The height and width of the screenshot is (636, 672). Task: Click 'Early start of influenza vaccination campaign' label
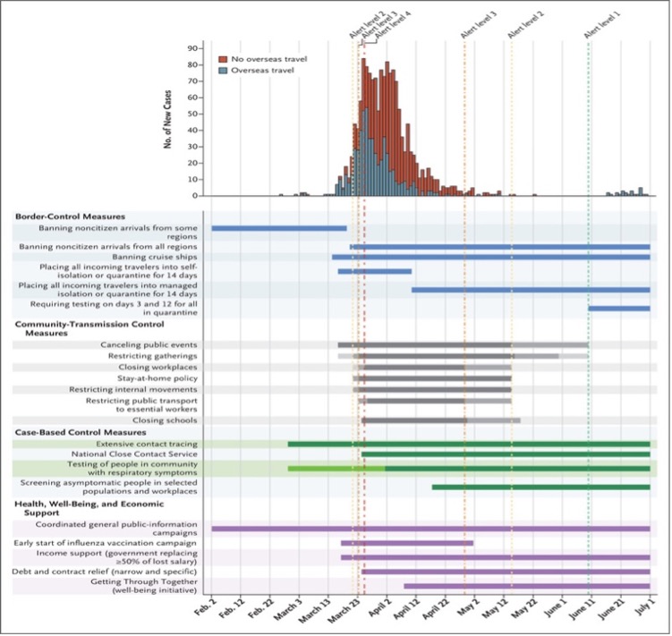(105, 543)
